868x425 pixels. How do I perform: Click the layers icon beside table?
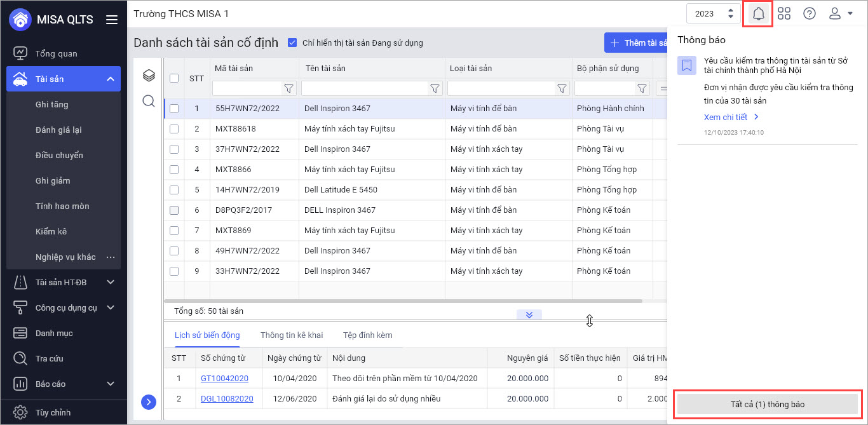tap(149, 76)
